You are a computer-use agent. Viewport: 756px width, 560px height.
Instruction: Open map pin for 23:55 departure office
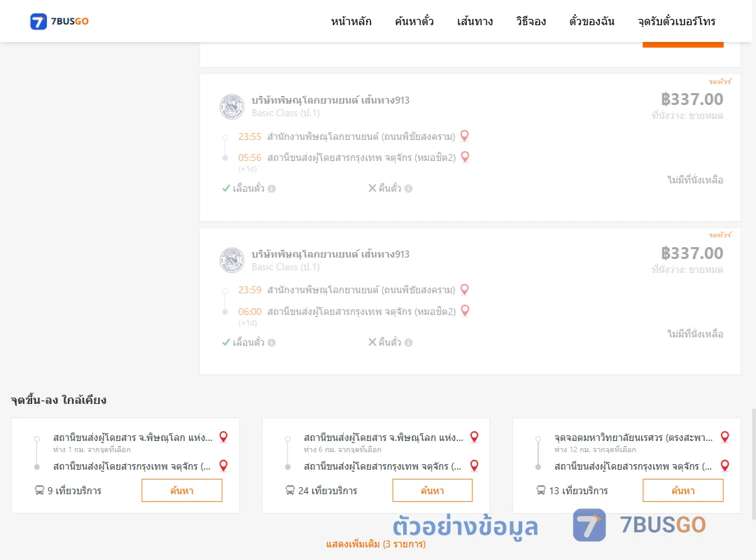(x=464, y=136)
